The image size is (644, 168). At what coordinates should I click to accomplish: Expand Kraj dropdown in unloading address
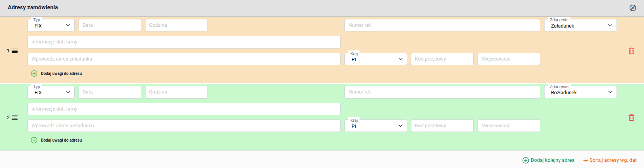pyautogui.click(x=375, y=126)
